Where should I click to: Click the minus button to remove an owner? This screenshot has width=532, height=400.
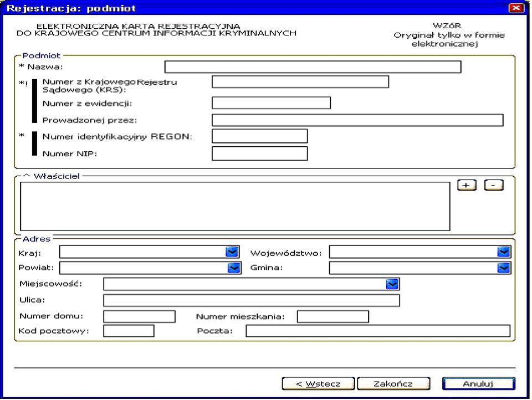point(494,185)
